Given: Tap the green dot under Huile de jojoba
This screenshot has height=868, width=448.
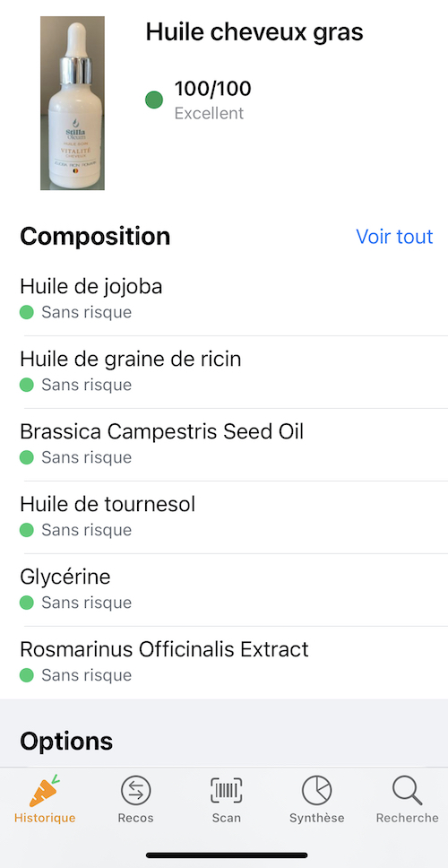Looking at the screenshot, I should click(27, 312).
